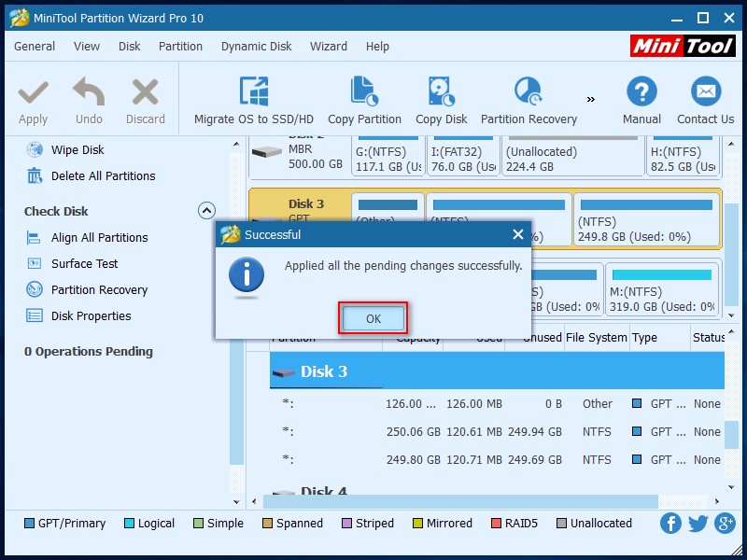Click the Apply checkmark icon
The height and width of the screenshot is (560, 747).
point(34,92)
